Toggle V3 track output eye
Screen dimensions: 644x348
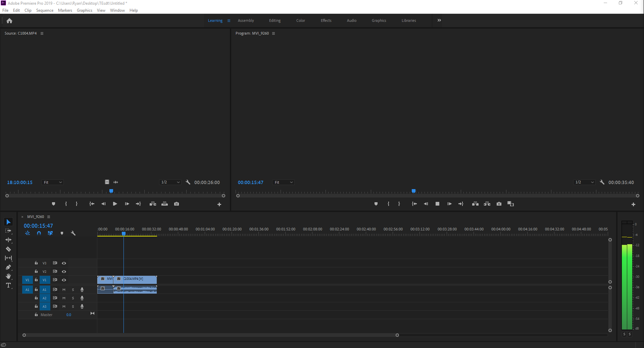[64, 263]
